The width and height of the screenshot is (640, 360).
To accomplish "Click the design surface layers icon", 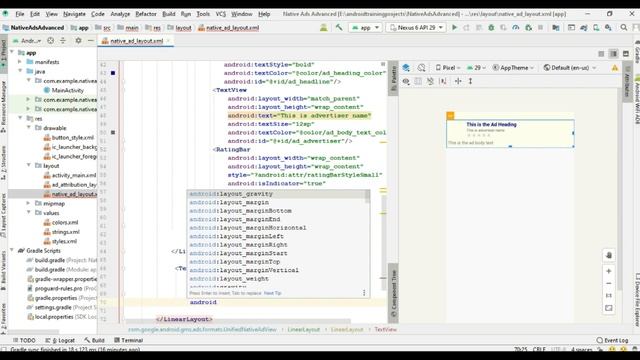I will [406, 68].
